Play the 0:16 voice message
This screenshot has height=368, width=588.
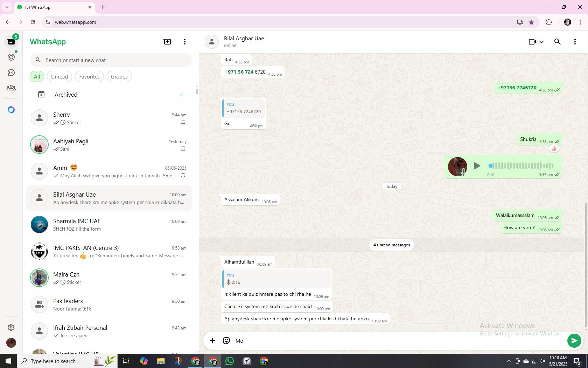pos(477,166)
